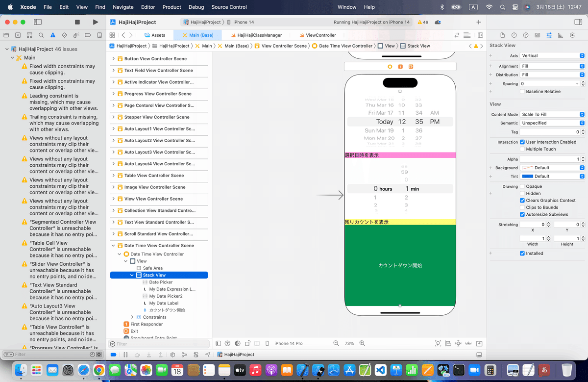The width and height of the screenshot is (588, 382).
Task: Pause program execution in debug bar
Action: point(125,355)
